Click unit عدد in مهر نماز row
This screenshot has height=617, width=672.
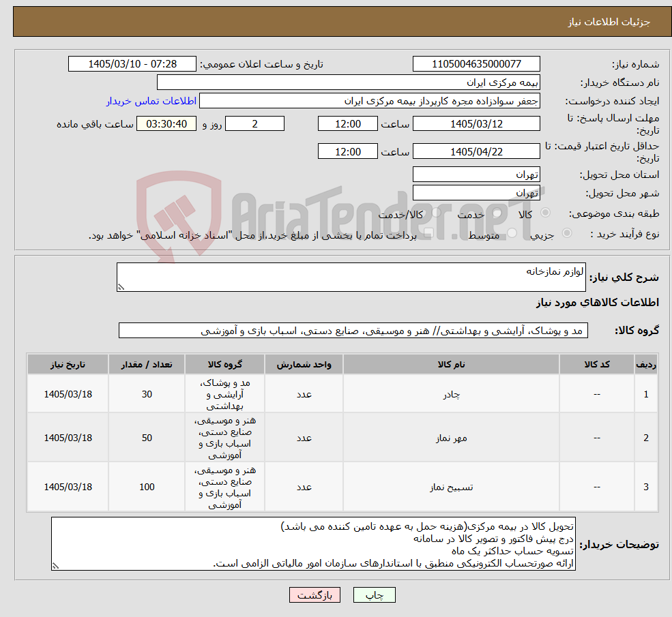tap(304, 438)
